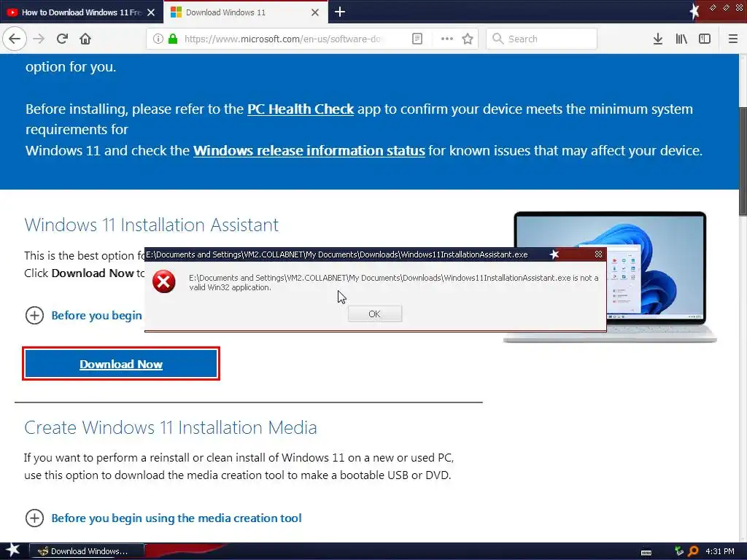Click the Windows 11 Installation Assistant heading
This screenshot has width=747, height=560.
point(152,225)
